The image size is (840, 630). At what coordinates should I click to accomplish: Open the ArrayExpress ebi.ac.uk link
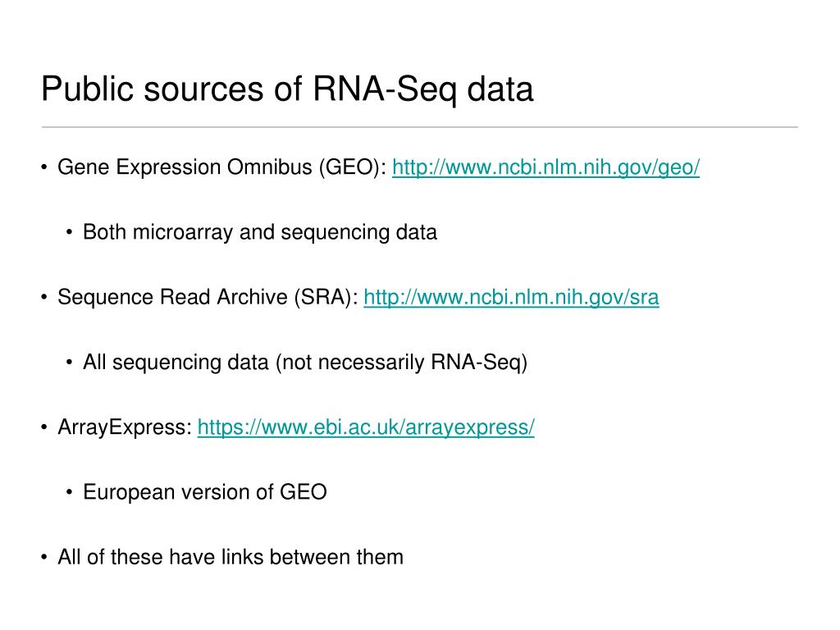click(x=366, y=427)
